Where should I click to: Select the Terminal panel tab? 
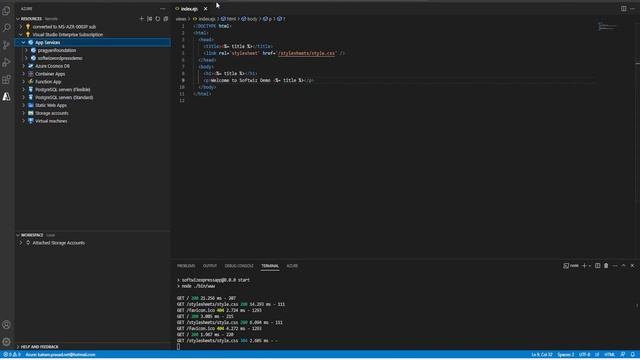[x=270, y=266]
